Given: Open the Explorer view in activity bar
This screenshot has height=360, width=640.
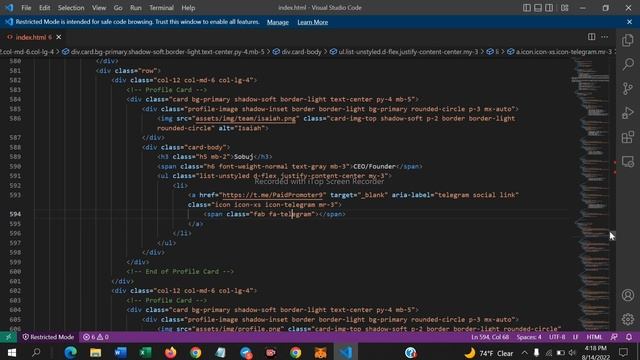Looking at the screenshot, I should [x=628, y=40].
